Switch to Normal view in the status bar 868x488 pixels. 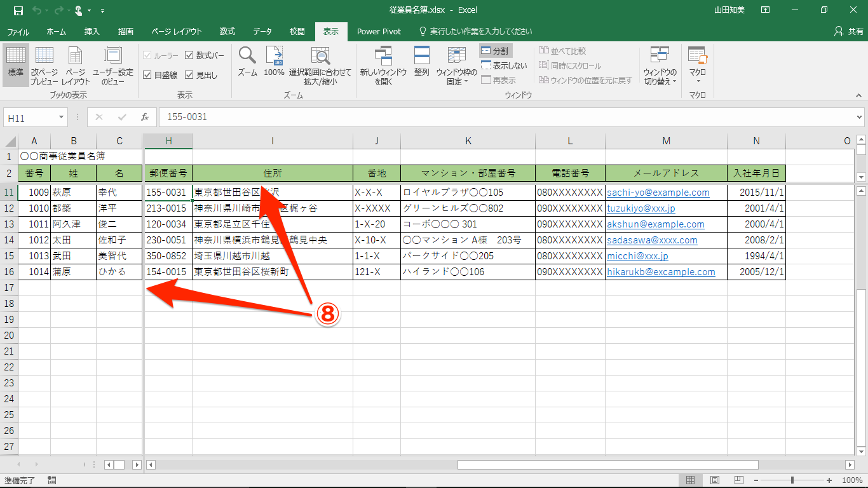tap(691, 480)
